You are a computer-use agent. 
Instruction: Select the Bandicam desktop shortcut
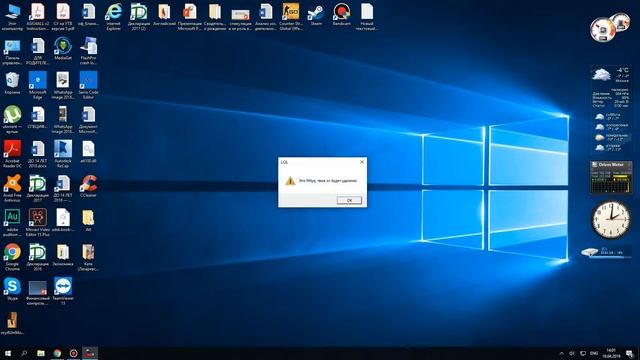tap(342, 16)
